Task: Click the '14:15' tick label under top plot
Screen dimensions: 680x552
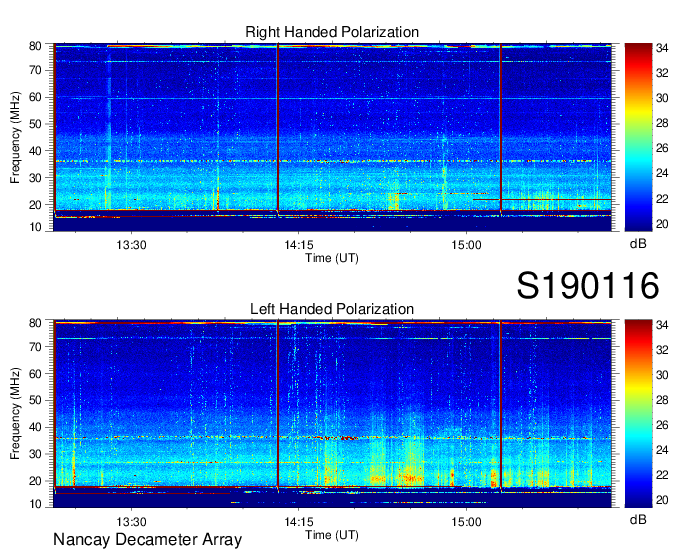Action: click(x=299, y=245)
